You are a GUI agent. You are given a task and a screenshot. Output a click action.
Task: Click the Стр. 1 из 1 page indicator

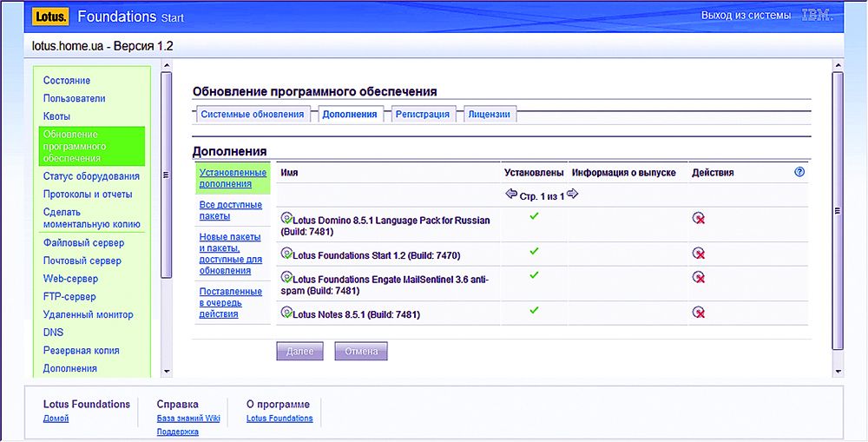pyautogui.click(x=542, y=196)
